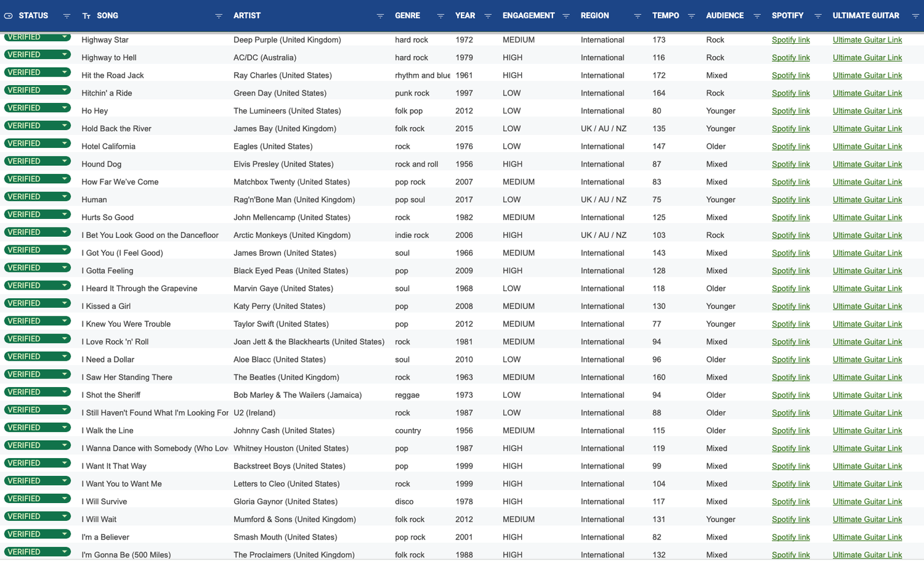Select the artist cell "Bob Marley & The Wailers (Jamaica)"
Image resolution: width=924 pixels, height=561 pixels.
(x=298, y=395)
